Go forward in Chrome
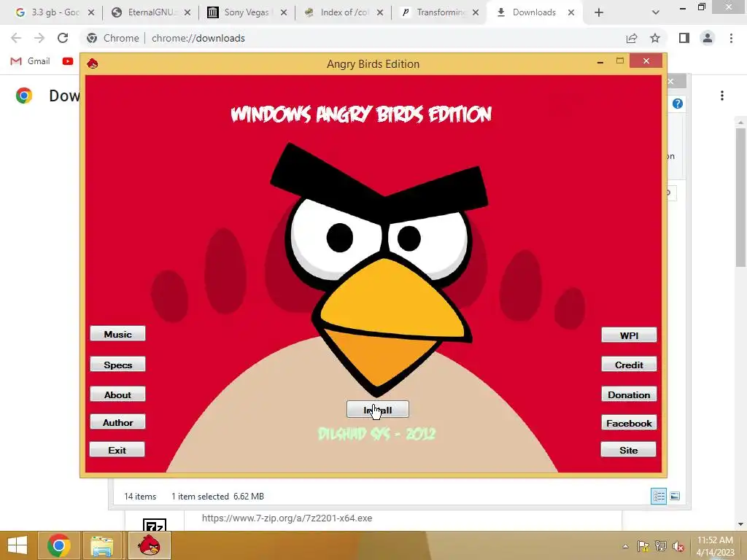The image size is (747, 560). tap(39, 38)
